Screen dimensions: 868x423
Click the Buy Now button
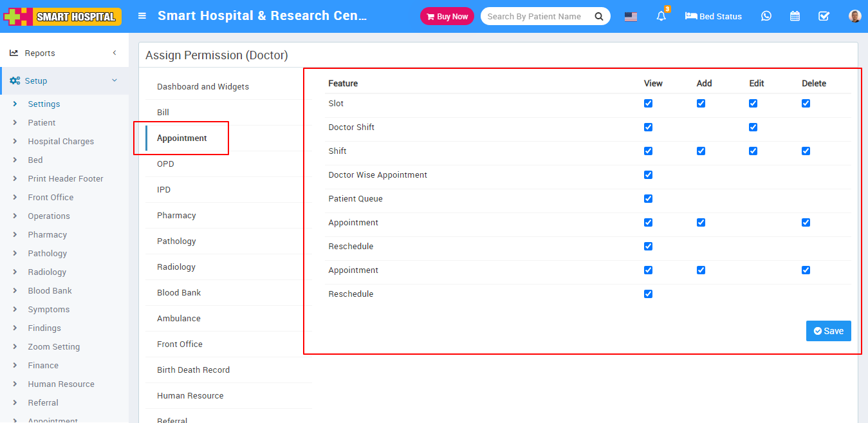(447, 17)
